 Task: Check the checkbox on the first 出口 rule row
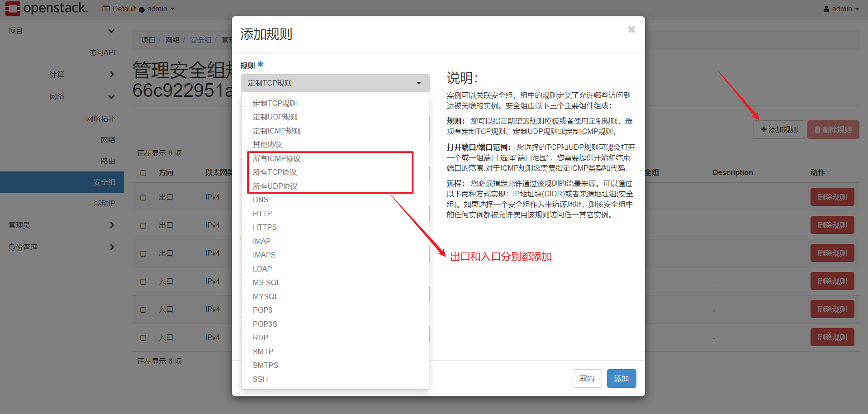143,197
